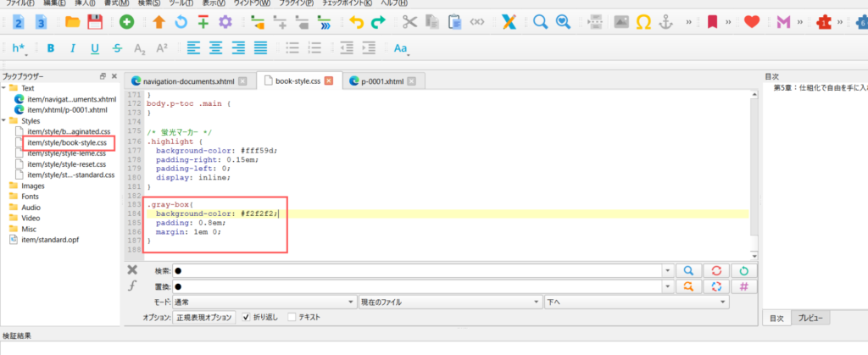Viewport: 868px width, 355px height.
Task: Close the find and replace panel
Action: 132,270
